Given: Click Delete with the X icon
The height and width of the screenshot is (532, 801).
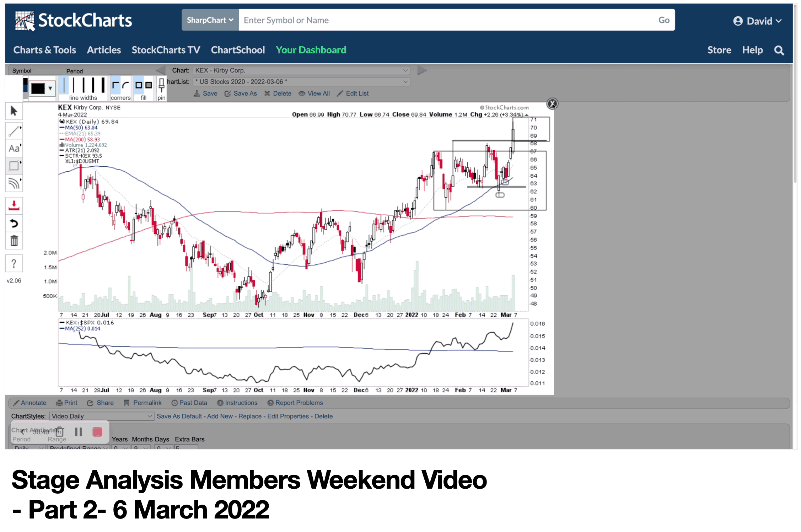Looking at the screenshot, I should pos(278,93).
